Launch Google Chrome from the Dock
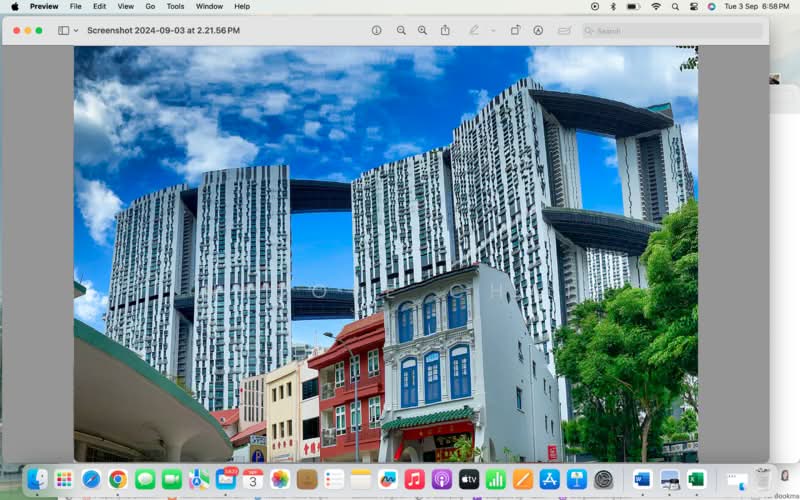Viewport: 800px width, 500px height. pos(118,480)
